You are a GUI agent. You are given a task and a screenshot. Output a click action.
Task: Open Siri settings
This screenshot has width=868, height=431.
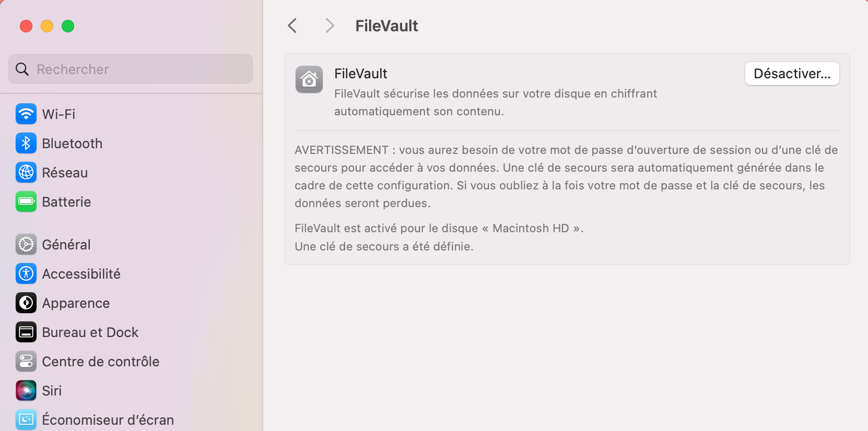click(51, 390)
